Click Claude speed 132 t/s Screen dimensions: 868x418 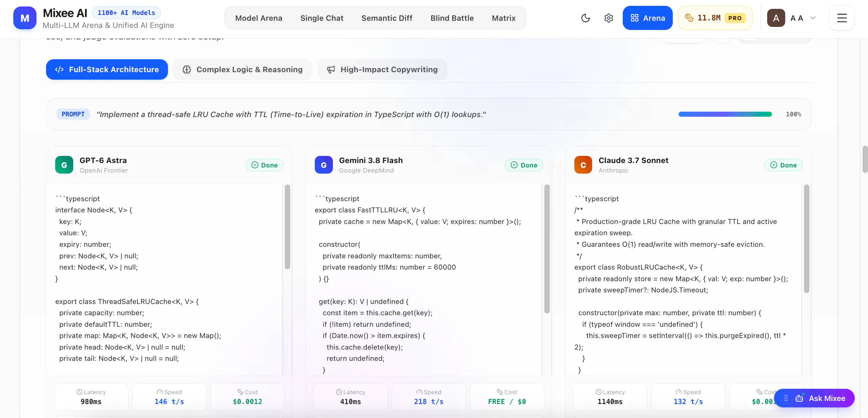688,397
